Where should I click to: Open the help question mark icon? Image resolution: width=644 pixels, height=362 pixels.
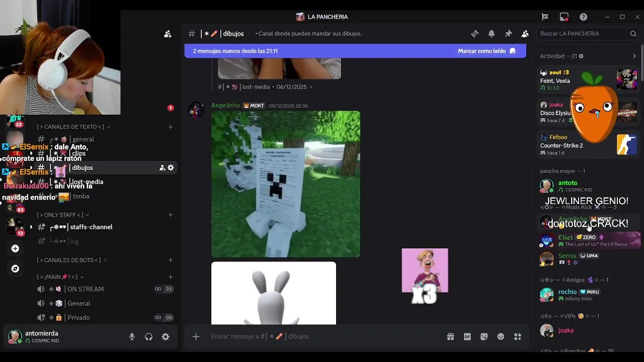coord(583,17)
